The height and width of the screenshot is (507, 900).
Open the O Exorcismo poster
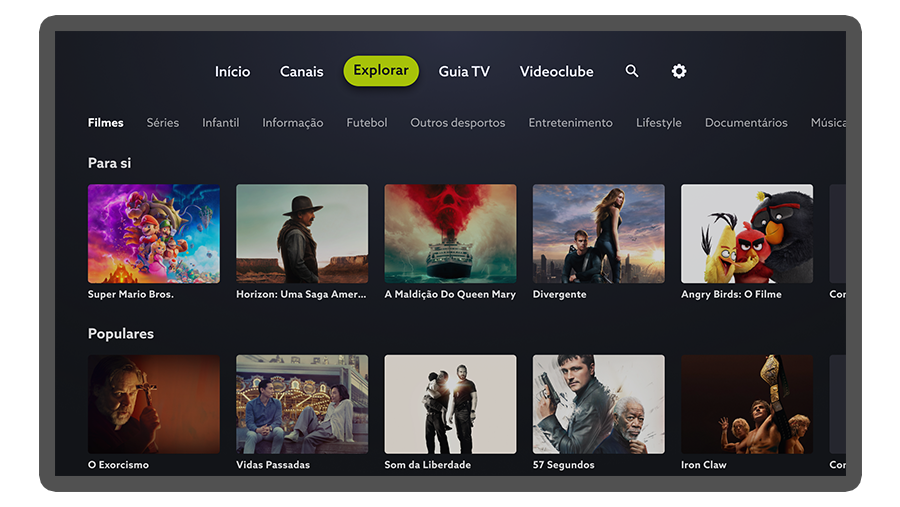click(x=154, y=404)
